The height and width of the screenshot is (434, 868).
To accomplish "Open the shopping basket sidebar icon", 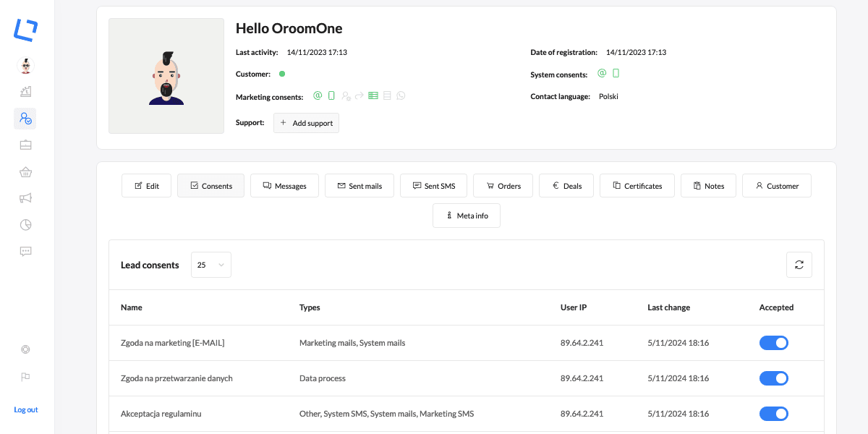I will [x=25, y=171].
